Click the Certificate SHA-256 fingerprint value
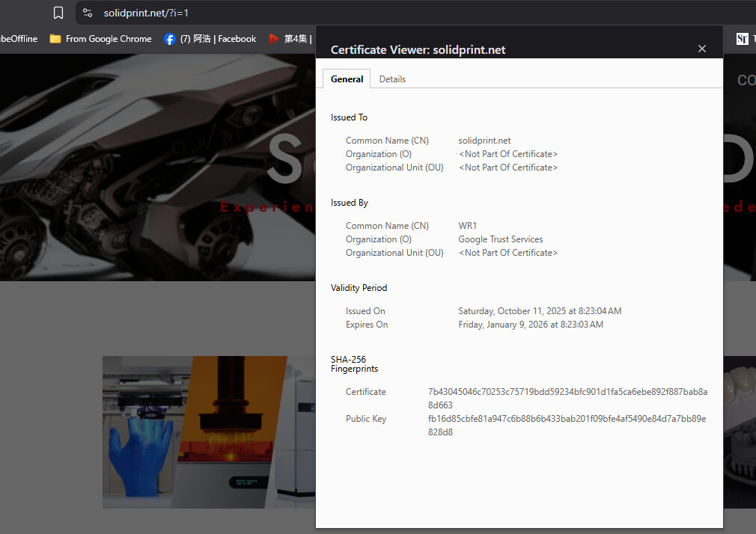The width and height of the screenshot is (756, 534). [567, 398]
